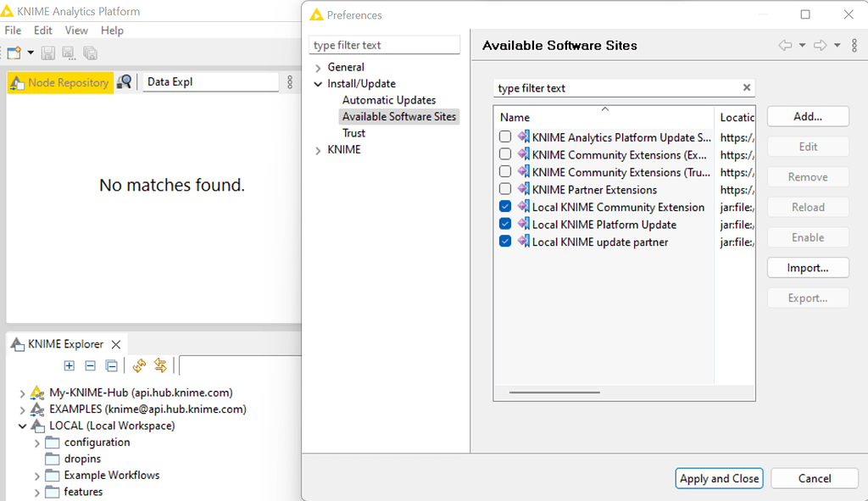The width and height of the screenshot is (868, 501).
Task: Enable the KNIME Partner Extensions site
Action: click(x=505, y=188)
